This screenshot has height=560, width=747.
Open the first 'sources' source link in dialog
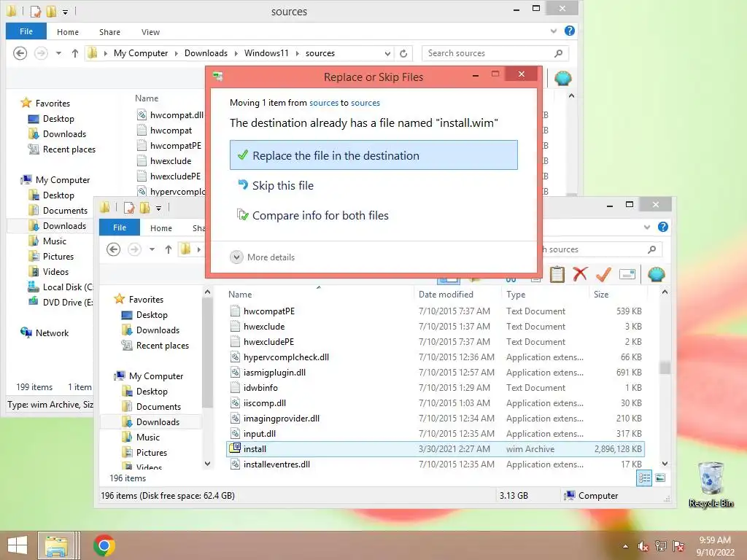point(324,103)
